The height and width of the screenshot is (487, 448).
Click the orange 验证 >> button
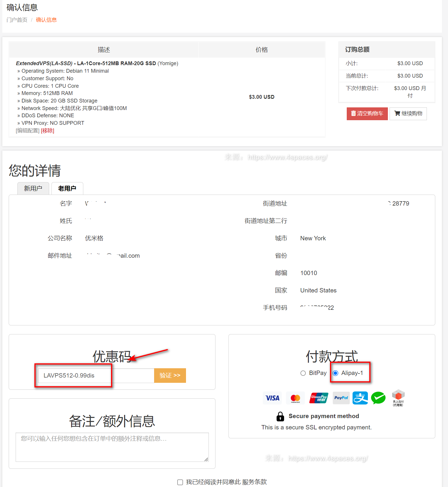pyautogui.click(x=170, y=376)
